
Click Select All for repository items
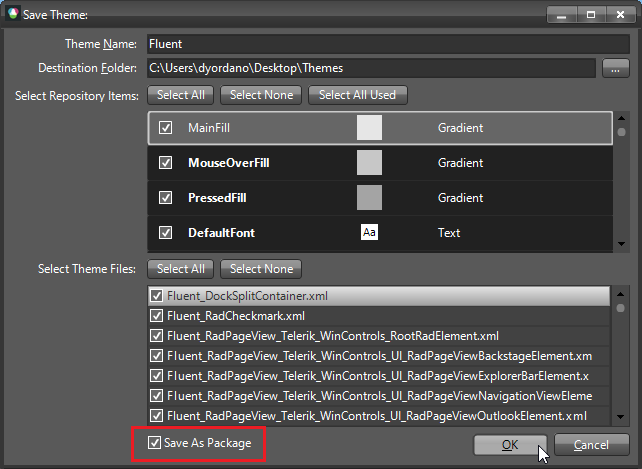coord(181,95)
